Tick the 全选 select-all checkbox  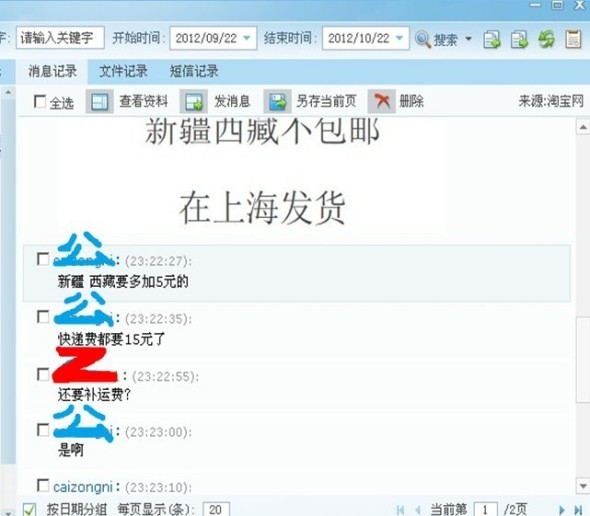coord(40,101)
